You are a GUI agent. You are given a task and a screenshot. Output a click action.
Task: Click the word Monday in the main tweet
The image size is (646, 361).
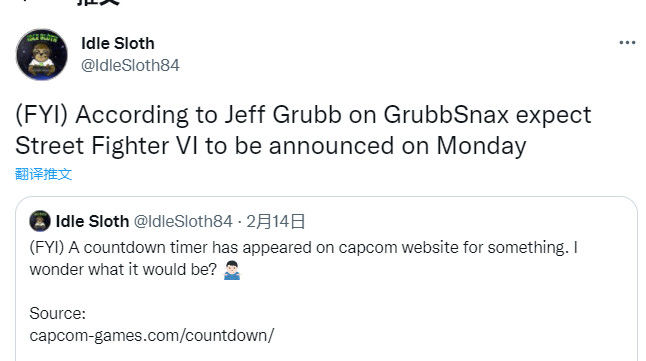(x=481, y=146)
